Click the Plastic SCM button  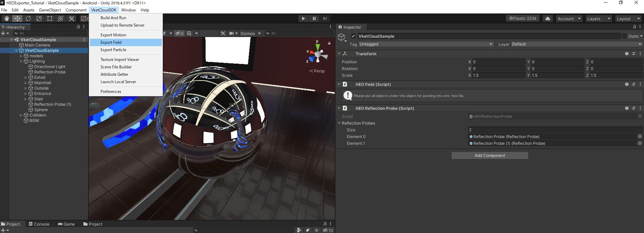coord(523,19)
